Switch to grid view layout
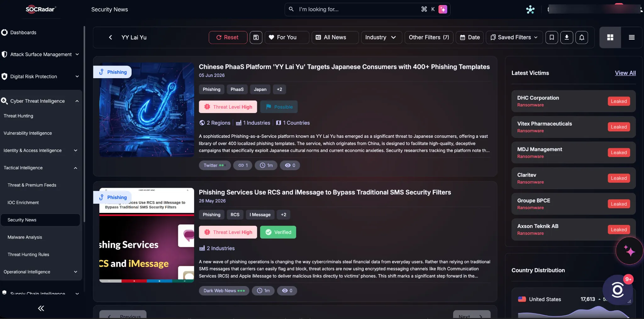This screenshot has height=319, width=644. 610,37
